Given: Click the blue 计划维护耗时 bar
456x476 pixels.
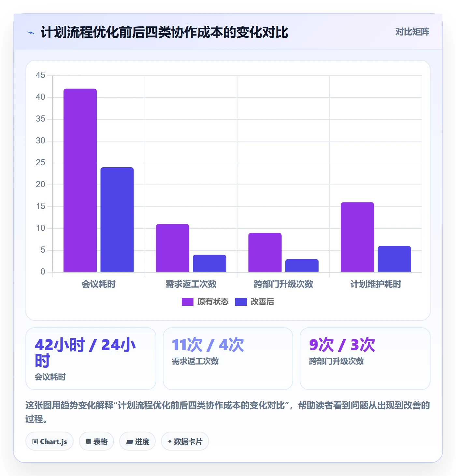Looking at the screenshot, I should [x=394, y=259].
